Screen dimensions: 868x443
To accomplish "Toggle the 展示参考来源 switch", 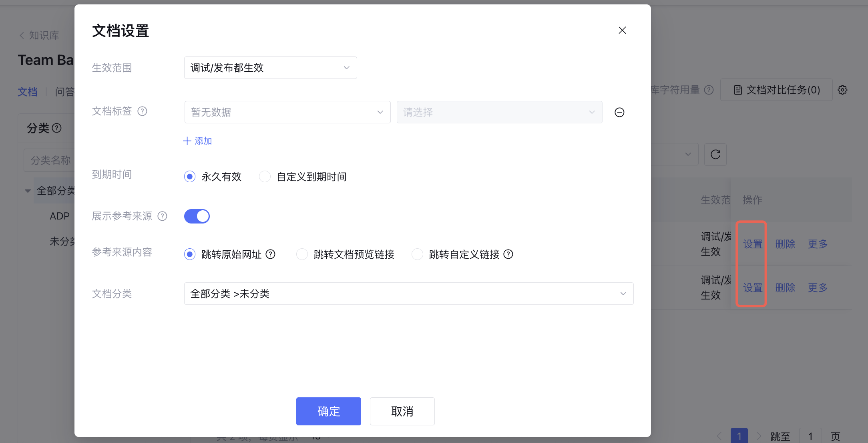I will [x=197, y=216].
